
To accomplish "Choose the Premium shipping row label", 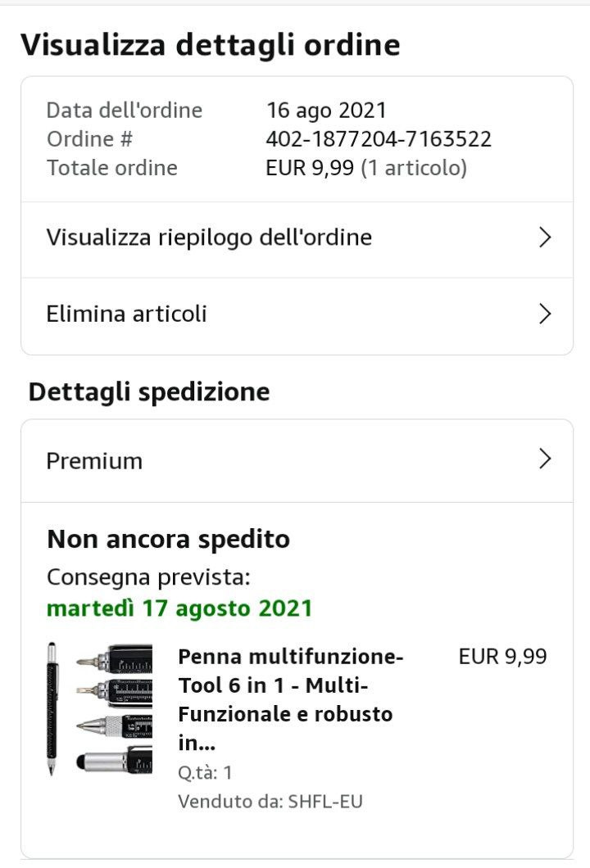I will coord(94,461).
